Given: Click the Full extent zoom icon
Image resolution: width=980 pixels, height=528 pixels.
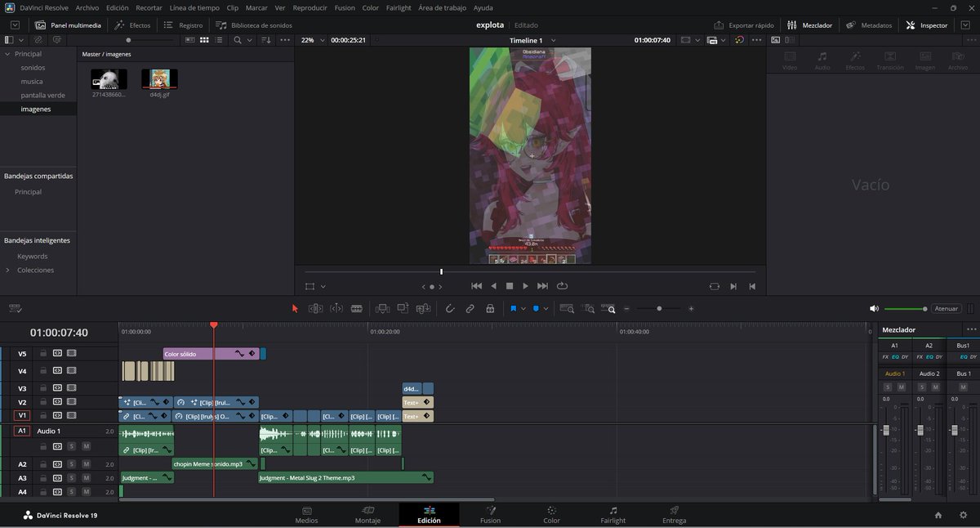Looking at the screenshot, I should pos(567,308).
